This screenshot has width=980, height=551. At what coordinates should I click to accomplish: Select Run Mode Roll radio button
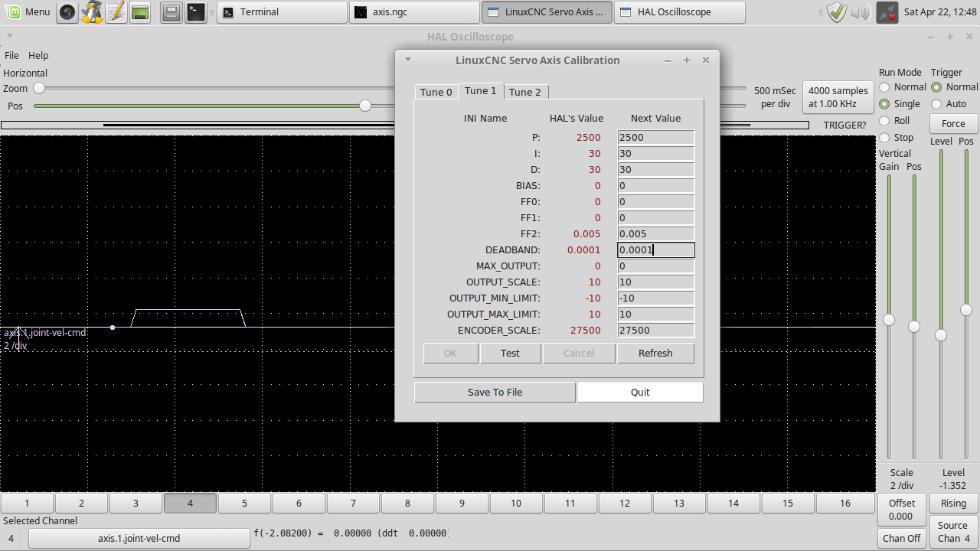[884, 121]
